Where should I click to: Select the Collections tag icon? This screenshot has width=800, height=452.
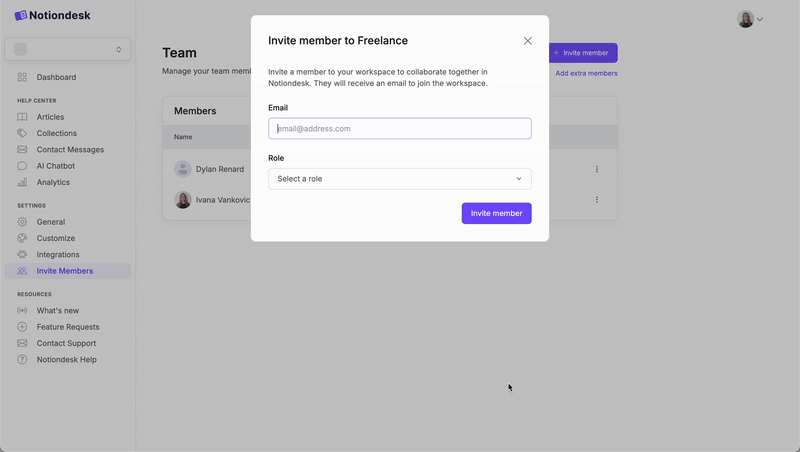tap(22, 133)
